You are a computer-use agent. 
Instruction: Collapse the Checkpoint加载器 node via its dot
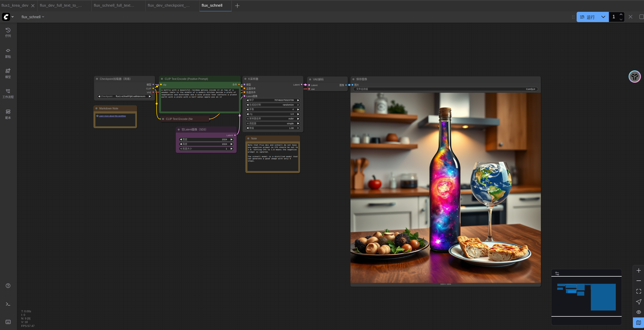[x=97, y=79]
